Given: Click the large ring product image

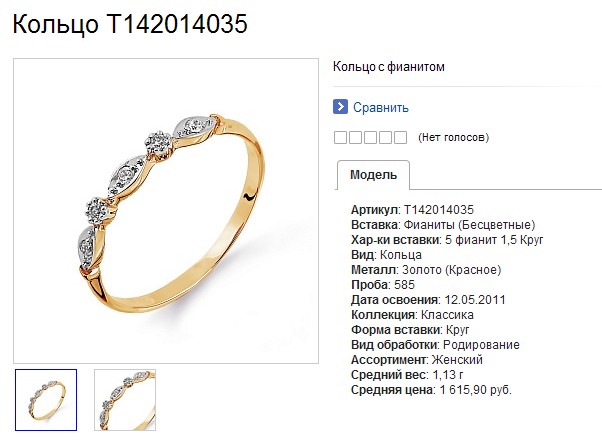Looking at the screenshot, I should [x=166, y=211].
